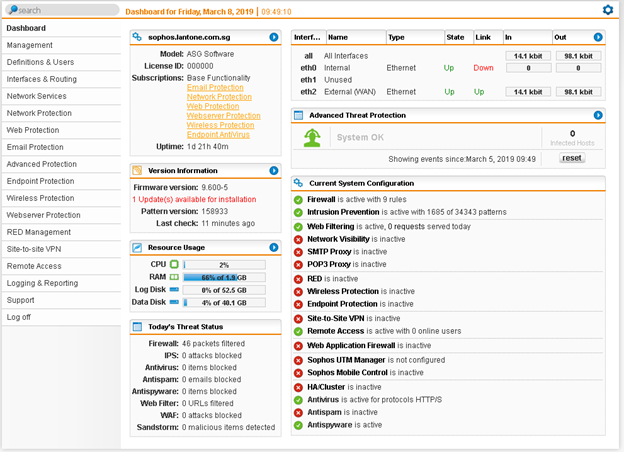Open the Management menu
Image resolution: width=624 pixels, height=452 pixels.
click(62, 45)
